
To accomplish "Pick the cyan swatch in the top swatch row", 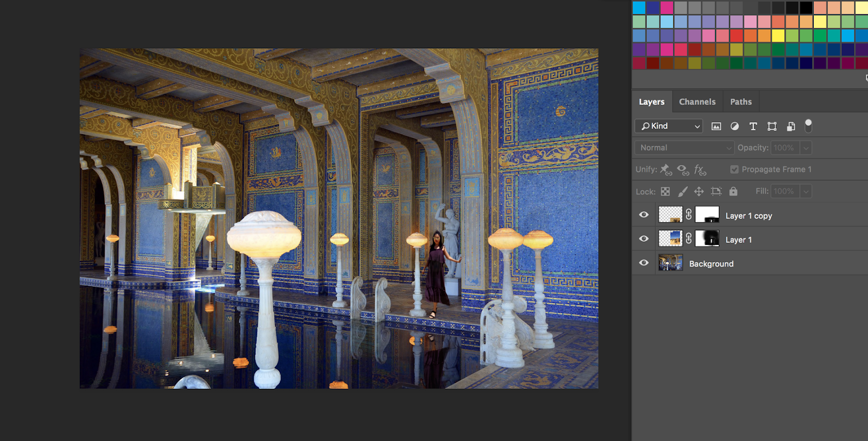I will coord(639,7).
